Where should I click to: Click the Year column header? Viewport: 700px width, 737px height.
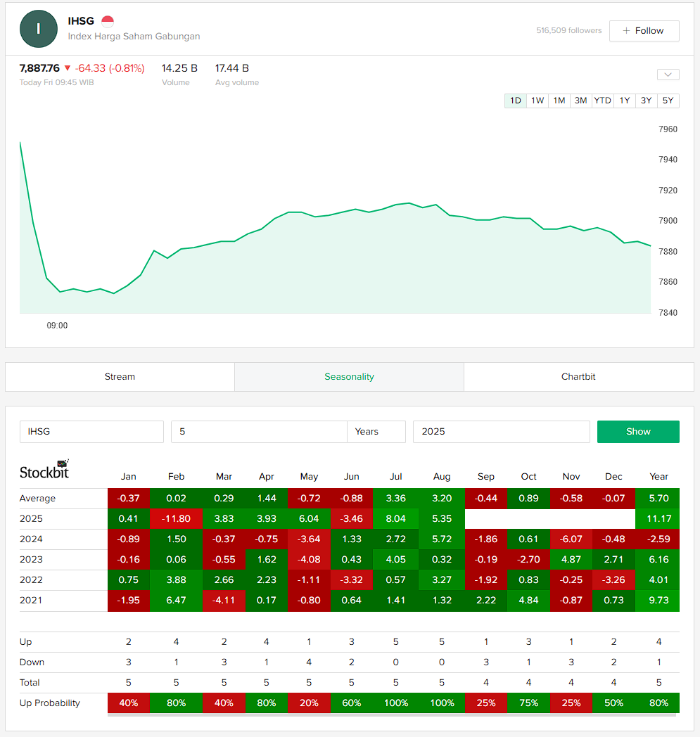coord(658,477)
